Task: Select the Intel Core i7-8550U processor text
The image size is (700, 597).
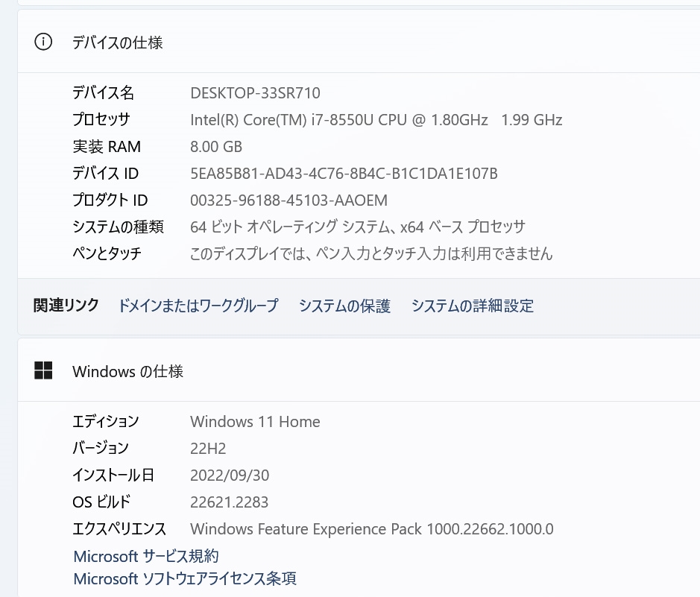Action: [x=376, y=119]
